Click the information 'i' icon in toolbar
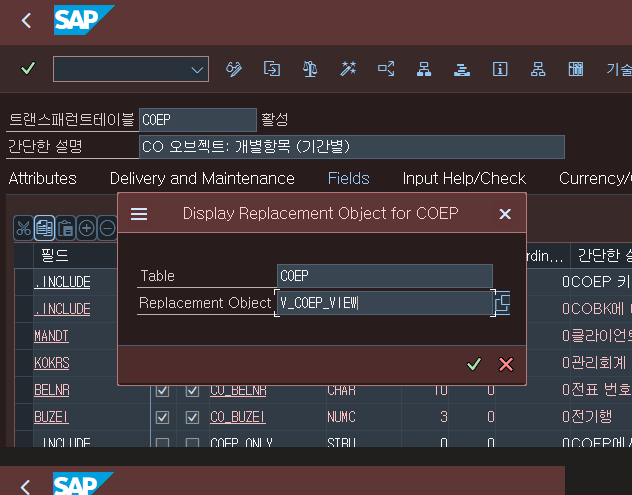The image size is (632, 495). click(500, 69)
